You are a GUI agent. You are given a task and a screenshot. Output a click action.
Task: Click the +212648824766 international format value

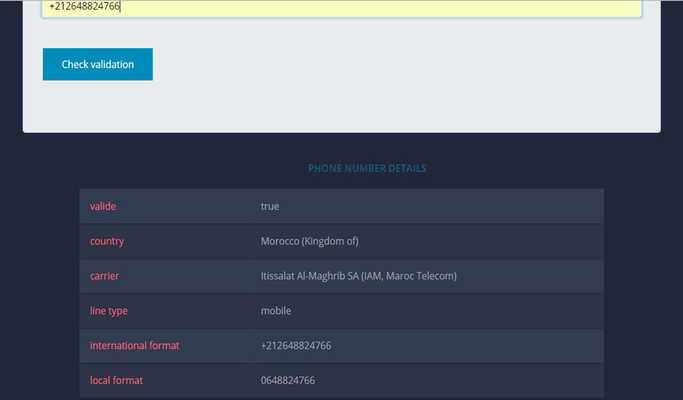pyautogui.click(x=296, y=346)
